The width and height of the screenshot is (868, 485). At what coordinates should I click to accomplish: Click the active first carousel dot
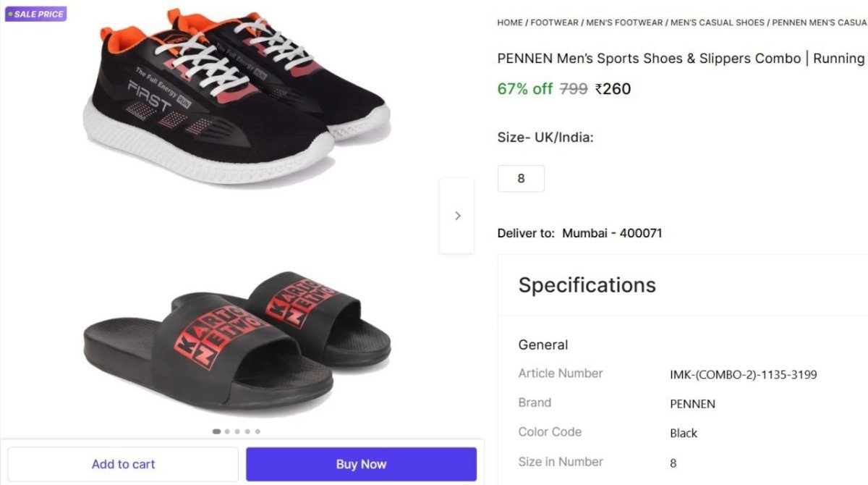tap(216, 431)
